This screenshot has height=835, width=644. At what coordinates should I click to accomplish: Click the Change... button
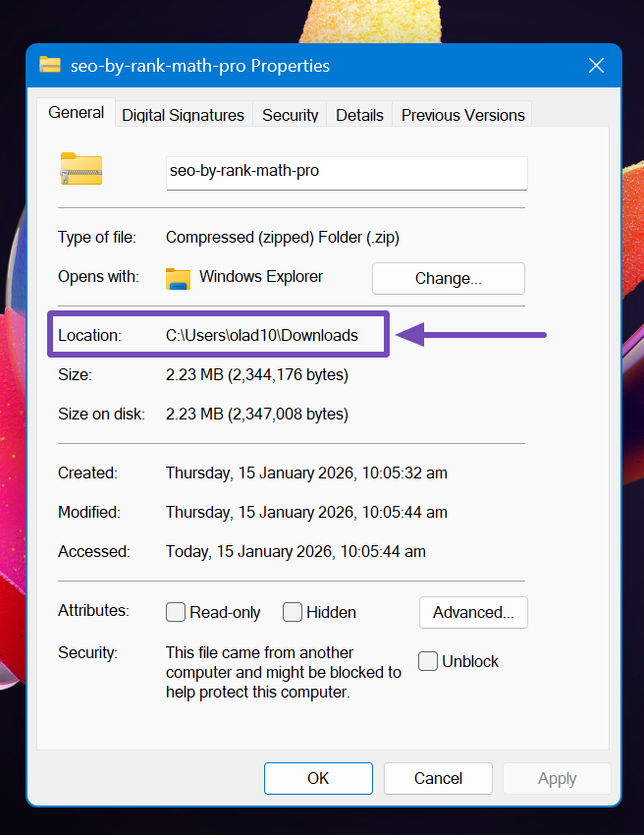tap(448, 278)
